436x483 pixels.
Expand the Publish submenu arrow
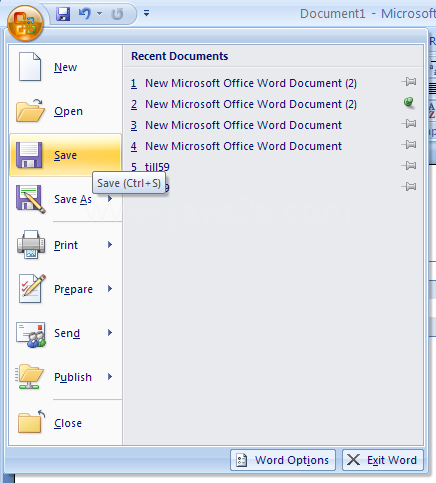110,377
